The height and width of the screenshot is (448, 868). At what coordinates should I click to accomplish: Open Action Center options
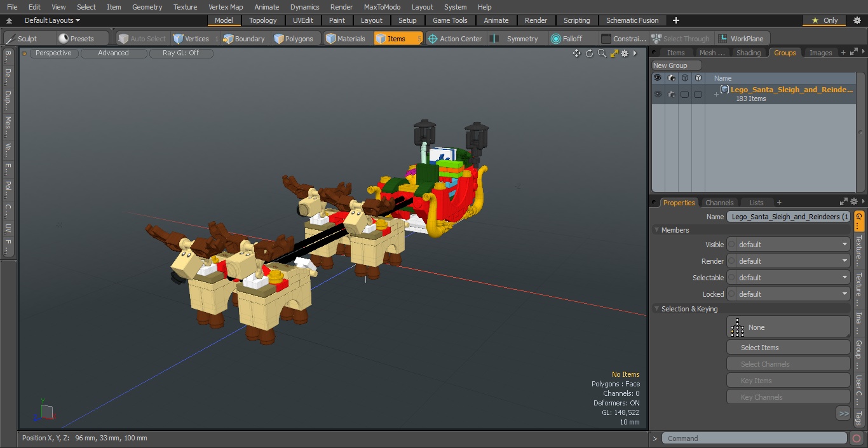coord(454,39)
